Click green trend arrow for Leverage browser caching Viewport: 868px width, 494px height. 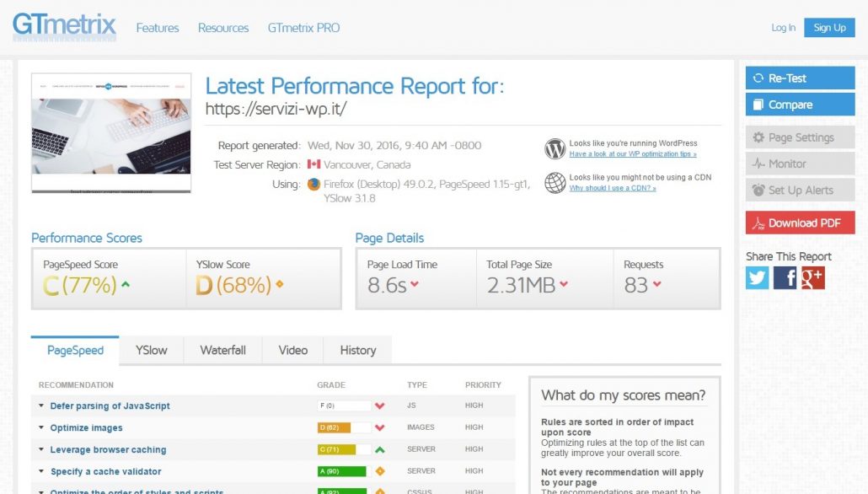(380, 449)
